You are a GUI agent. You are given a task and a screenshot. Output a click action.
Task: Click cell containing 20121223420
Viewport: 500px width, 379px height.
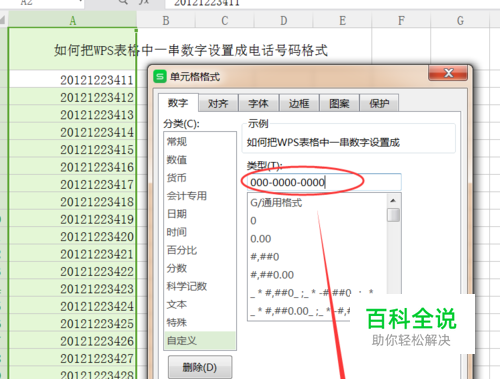pyautogui.click(x=73, y=236)
